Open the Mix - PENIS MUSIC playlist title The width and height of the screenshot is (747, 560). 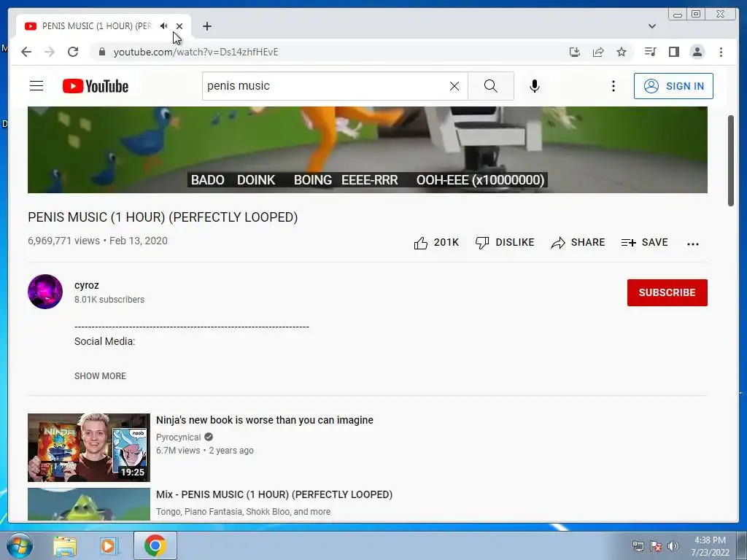pyautogui.click(x=274, y=495)
